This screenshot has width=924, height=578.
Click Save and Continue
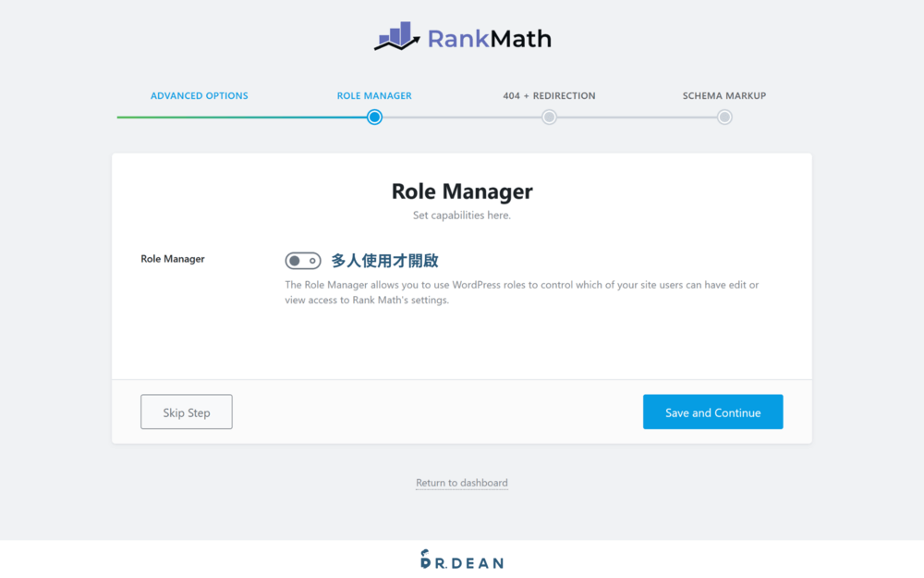(712, 412)
